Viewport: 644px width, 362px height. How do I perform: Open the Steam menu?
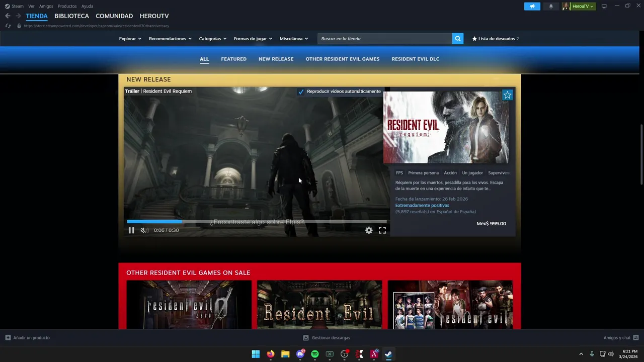pyautogui.click(x=14, y=6)
